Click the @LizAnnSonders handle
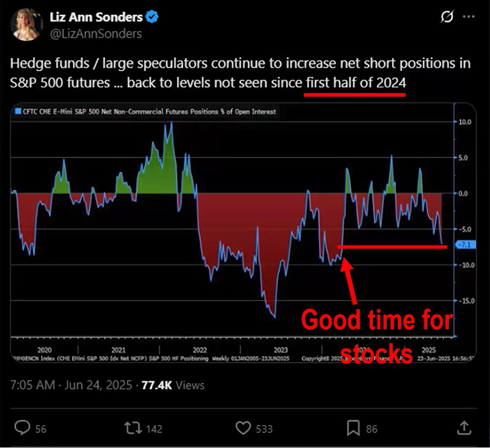The image size is (490, 448). coord(96,33)
